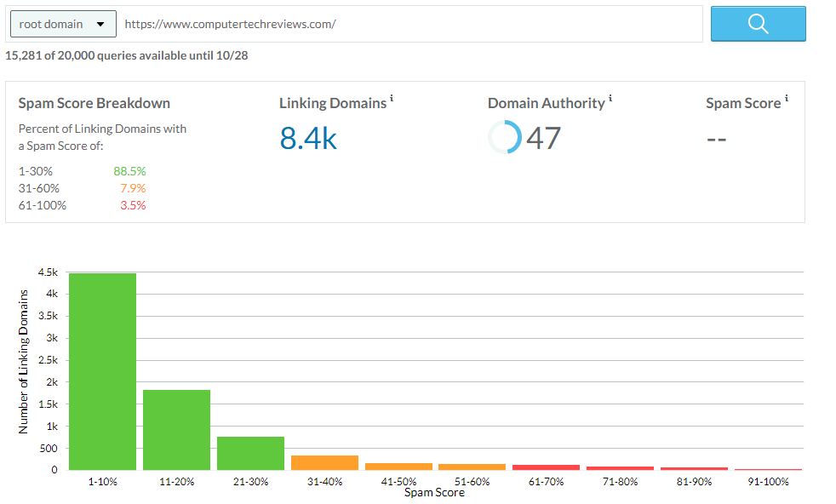The height and width of the screenshot is (504, 836).
Task: Select the red 61-70% spam score bar
Action: click(x=546, y=466)
